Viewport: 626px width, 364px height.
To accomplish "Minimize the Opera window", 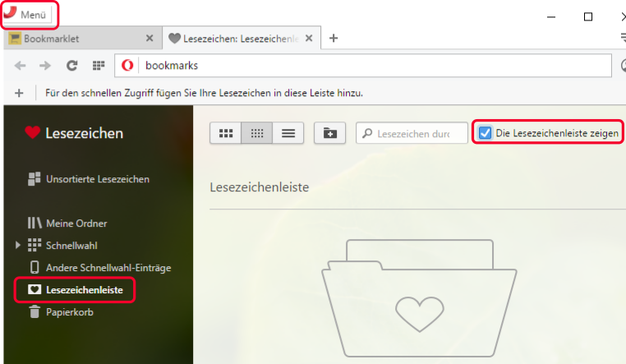I will 551,16.
